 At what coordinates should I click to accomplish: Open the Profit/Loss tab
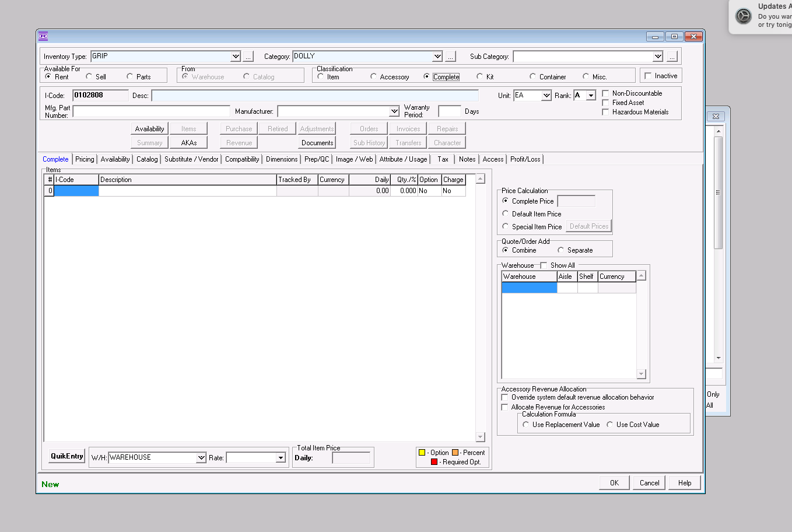[x=525, y=159]
